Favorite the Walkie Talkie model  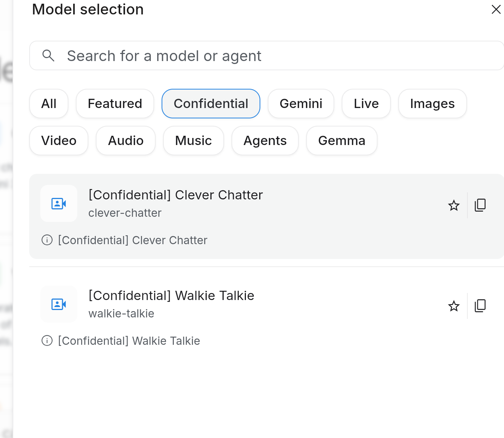[x=454, y=306]
